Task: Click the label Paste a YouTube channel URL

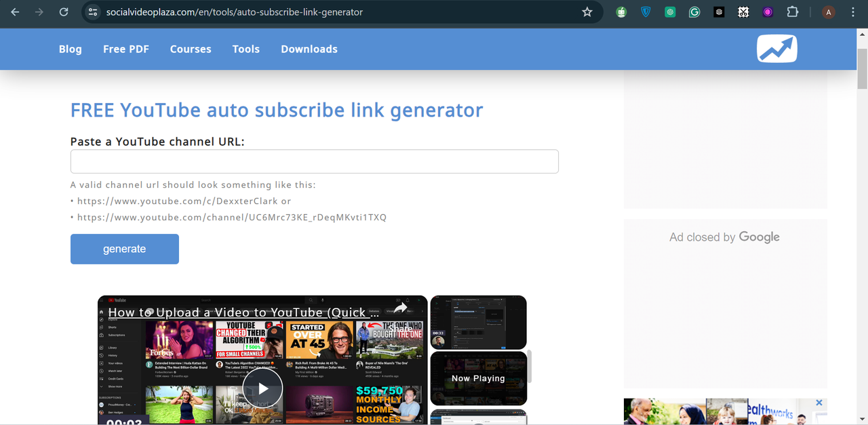Action: coord(157,142)
